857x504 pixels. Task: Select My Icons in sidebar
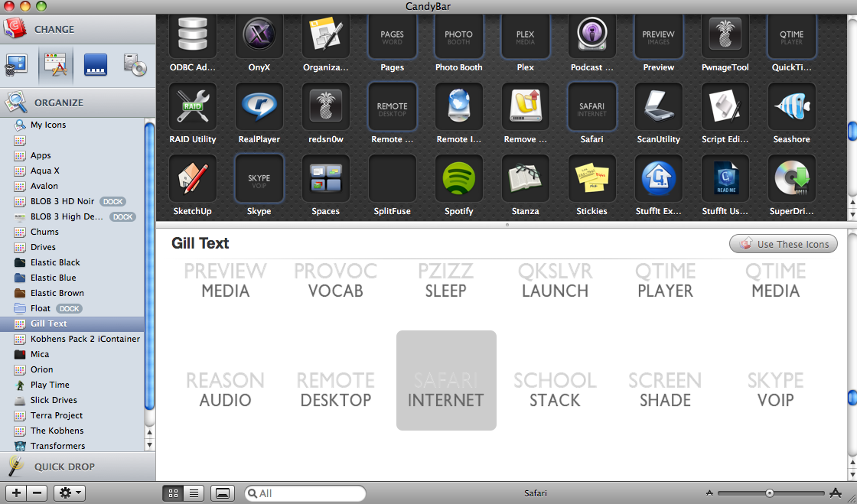[x=72, y=125]
